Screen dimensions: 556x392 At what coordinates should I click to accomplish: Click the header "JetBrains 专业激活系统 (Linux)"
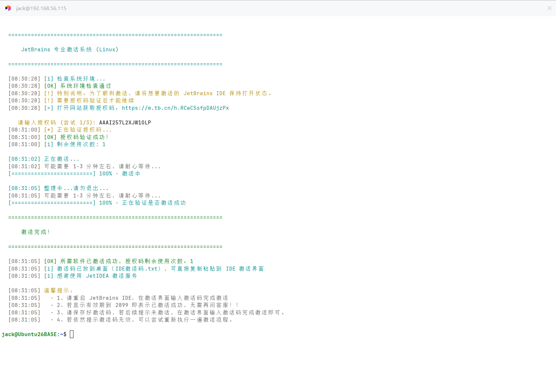tap(70, 49)
